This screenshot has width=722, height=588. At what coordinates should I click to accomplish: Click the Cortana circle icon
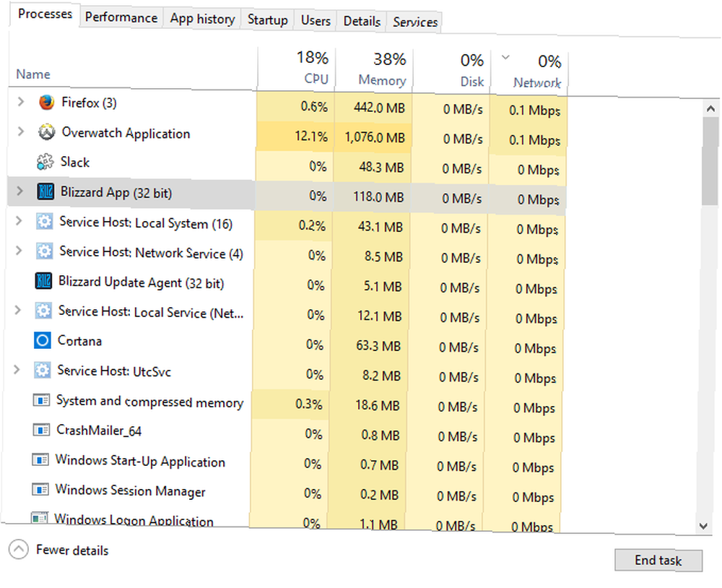tap(43, 340)
